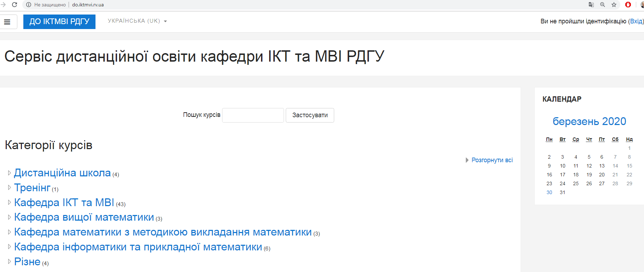The height and width of the screenshot is (272, 644).
Task: Select day 19 in the calendar
Action: click(x=589, y=175)
